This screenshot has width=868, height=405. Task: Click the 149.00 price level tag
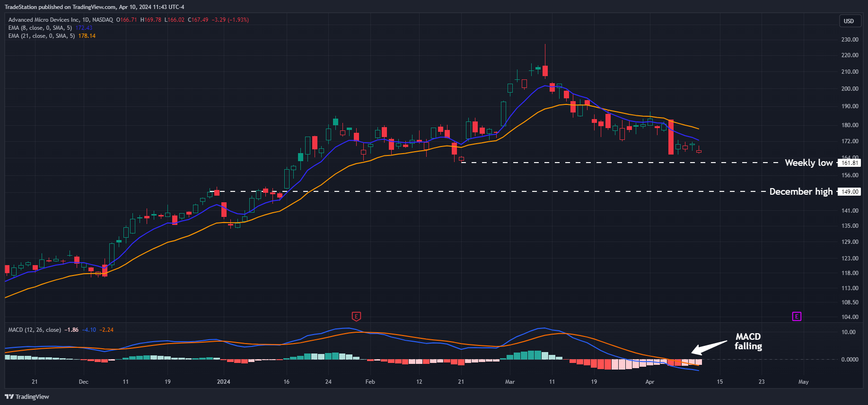click(x=850, y=192)
